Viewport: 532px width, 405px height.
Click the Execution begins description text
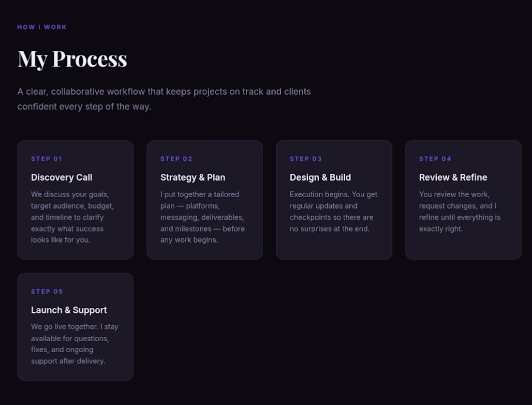point(333,212)
